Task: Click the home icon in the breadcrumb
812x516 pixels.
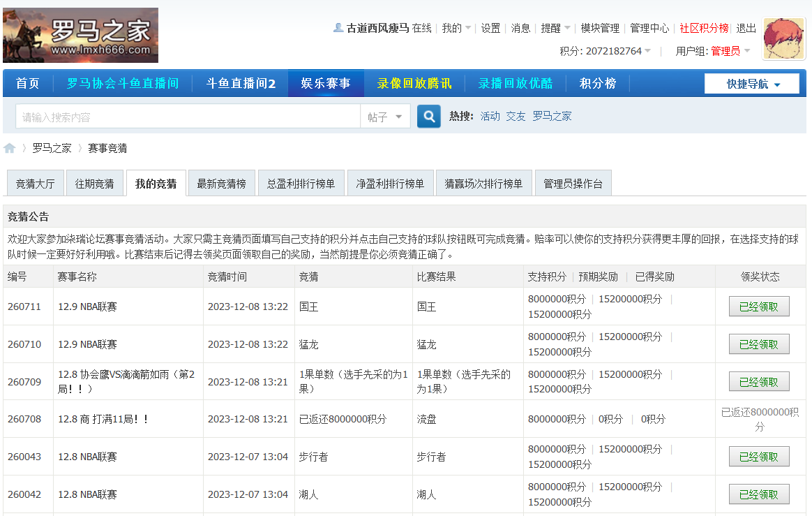Action: [x=10, y=148]
